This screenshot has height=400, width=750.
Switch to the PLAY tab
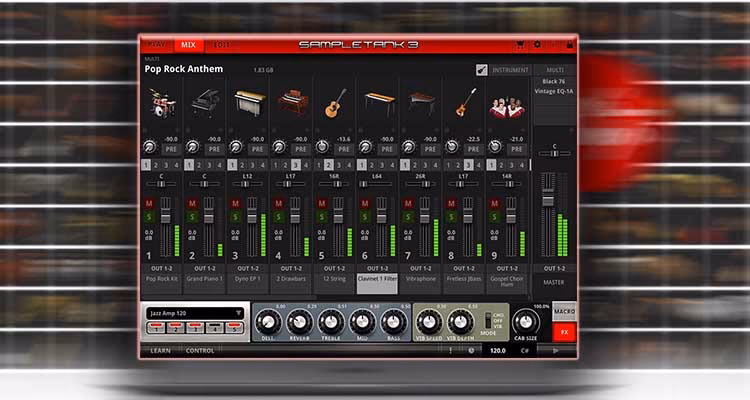tap(156, 44)
